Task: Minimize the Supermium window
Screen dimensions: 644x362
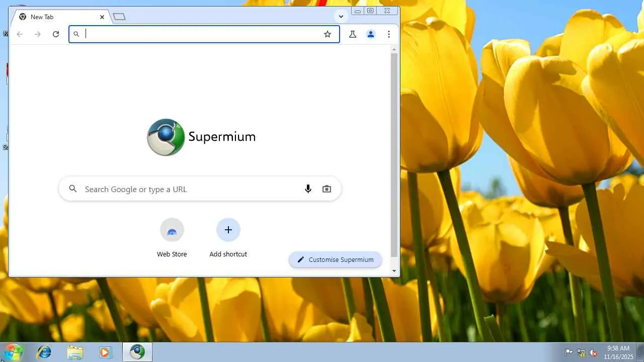Action: tap(358, 11)
